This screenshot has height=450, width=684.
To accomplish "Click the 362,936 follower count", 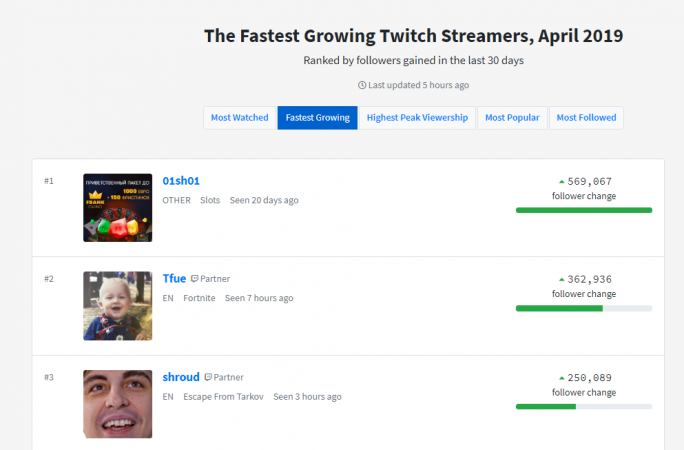I will [589, 280].
